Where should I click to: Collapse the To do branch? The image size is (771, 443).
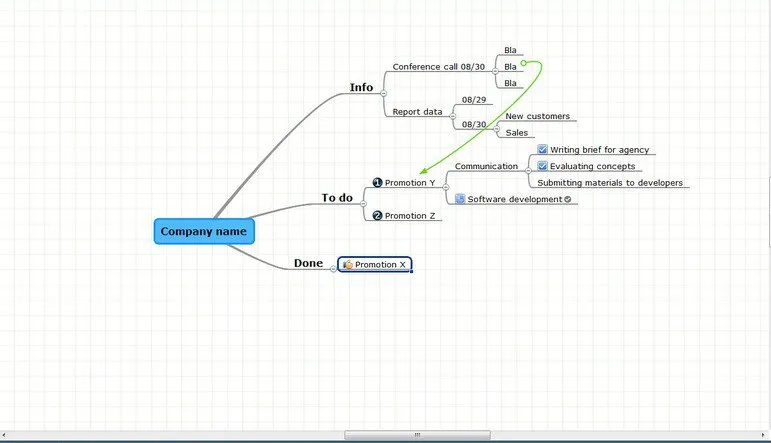pos(363,204)
